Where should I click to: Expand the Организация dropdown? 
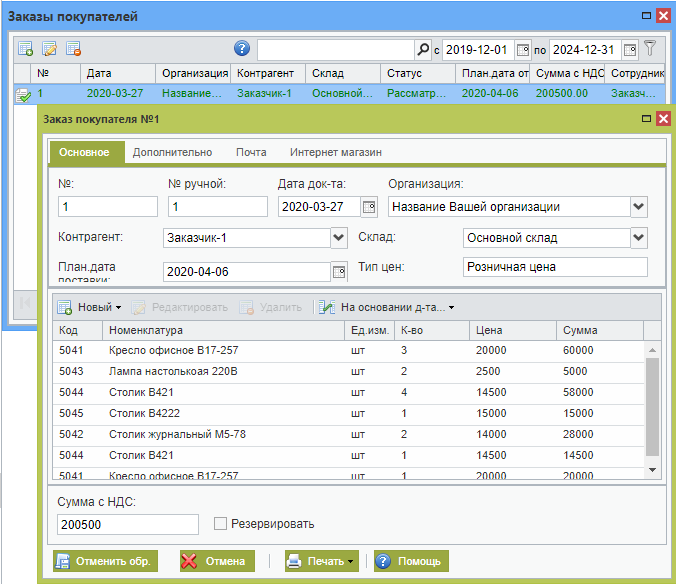[x=639, y=207]
